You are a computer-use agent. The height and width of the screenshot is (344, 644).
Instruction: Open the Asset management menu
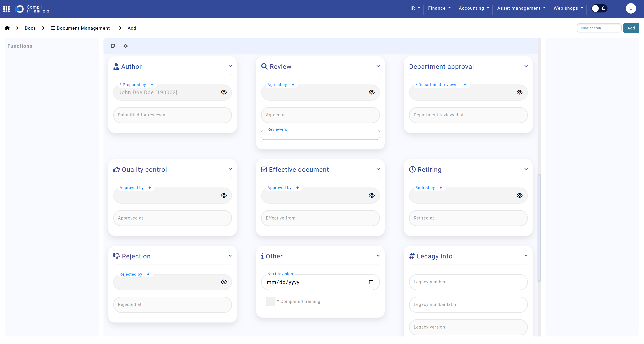(x=521, y=8)
